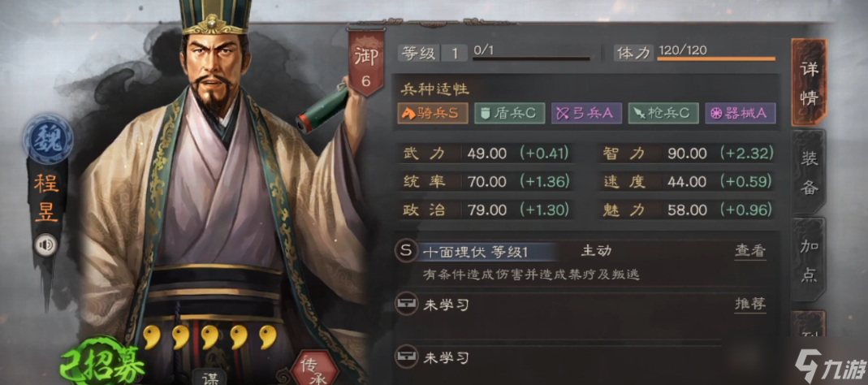Click the orange 体力 stamina bar
The width and height of the screenshot is (868, 385).
[716, 58]
